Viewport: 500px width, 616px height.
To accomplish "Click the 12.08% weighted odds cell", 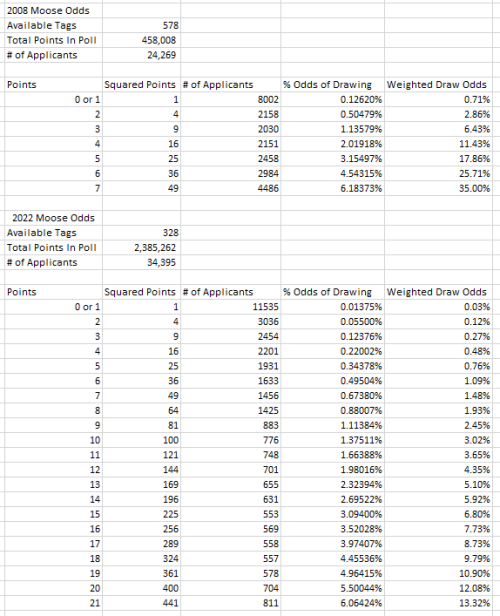I will (438, 588).
